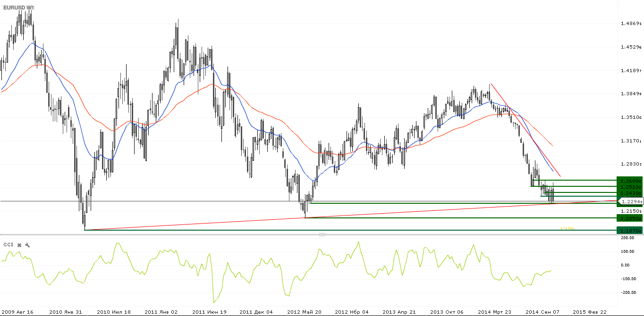Image resolution: width=644 pixels, height=316 pixels.
Task: Select the 1.2600 green level price tag
Action: 630,181
